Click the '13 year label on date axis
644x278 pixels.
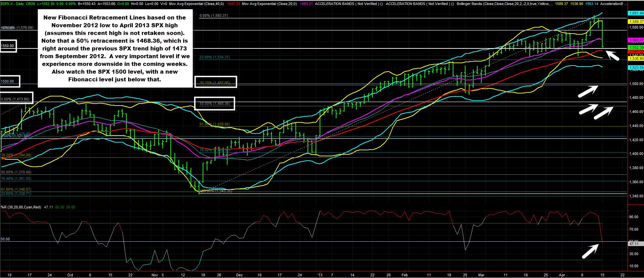(x=320, y=275)
